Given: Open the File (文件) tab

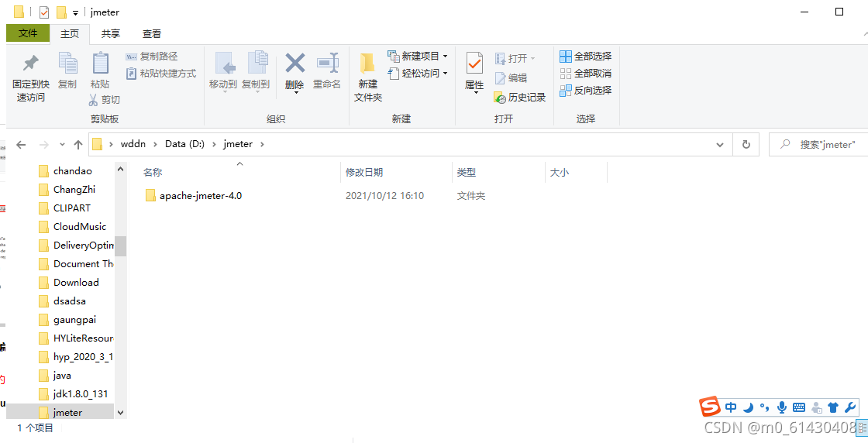Looking at the screenshot, I should (x=28, y=33).
